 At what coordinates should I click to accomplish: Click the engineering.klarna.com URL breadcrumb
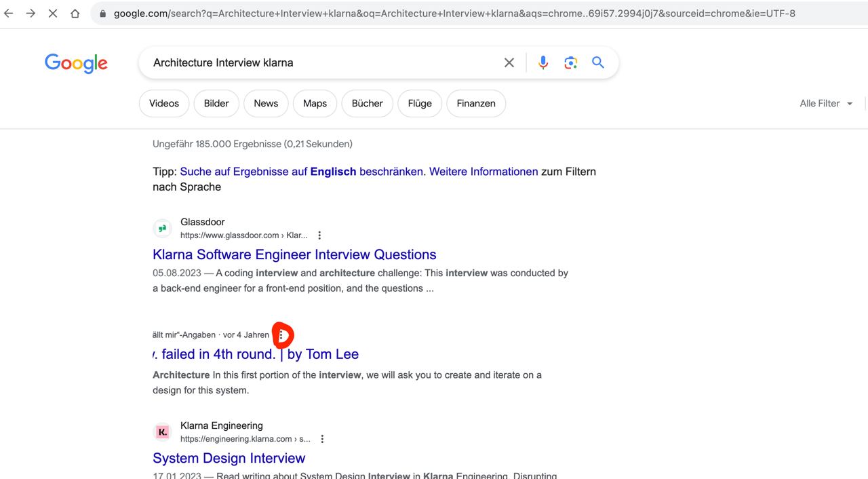point(245,439)
